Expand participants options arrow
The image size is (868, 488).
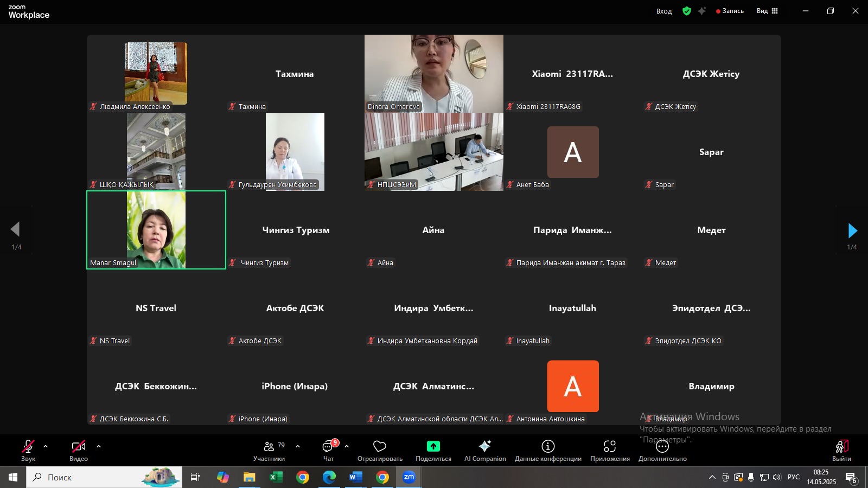298,446
